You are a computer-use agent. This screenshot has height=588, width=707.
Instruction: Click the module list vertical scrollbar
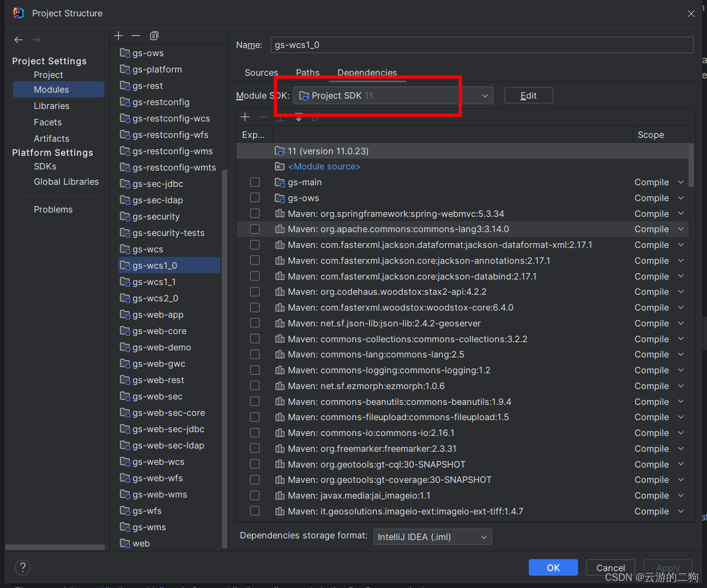click(x=224, y=359)
